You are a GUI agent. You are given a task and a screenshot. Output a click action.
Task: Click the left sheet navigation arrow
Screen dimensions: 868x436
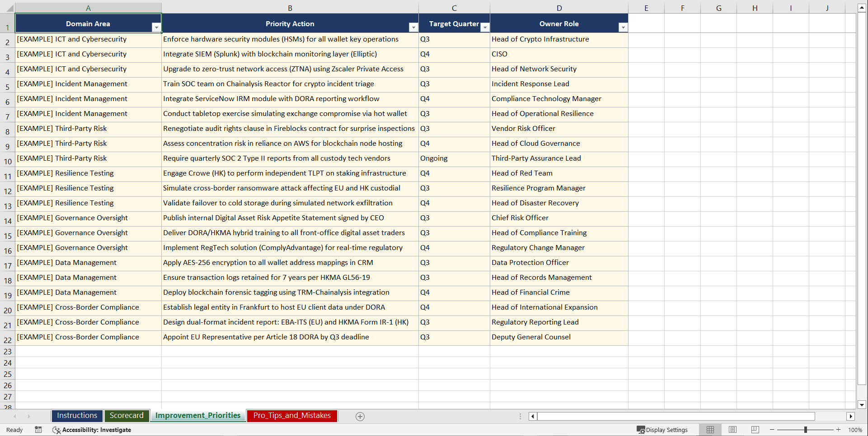(x=15, y=416)
